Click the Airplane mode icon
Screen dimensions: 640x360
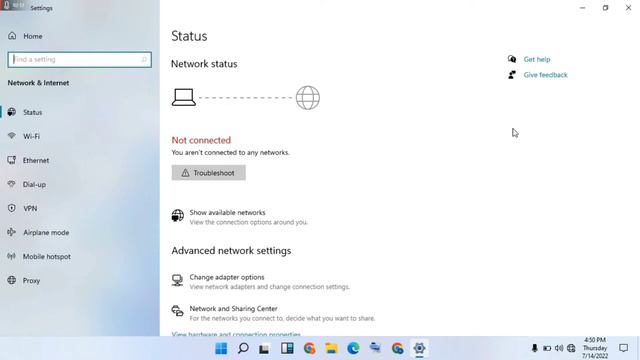[11, 232]
